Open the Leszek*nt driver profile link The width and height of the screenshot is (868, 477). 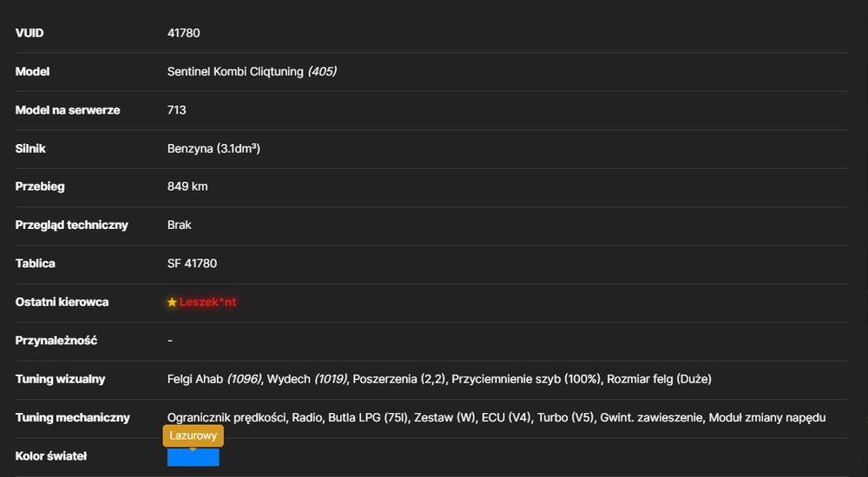207,302
